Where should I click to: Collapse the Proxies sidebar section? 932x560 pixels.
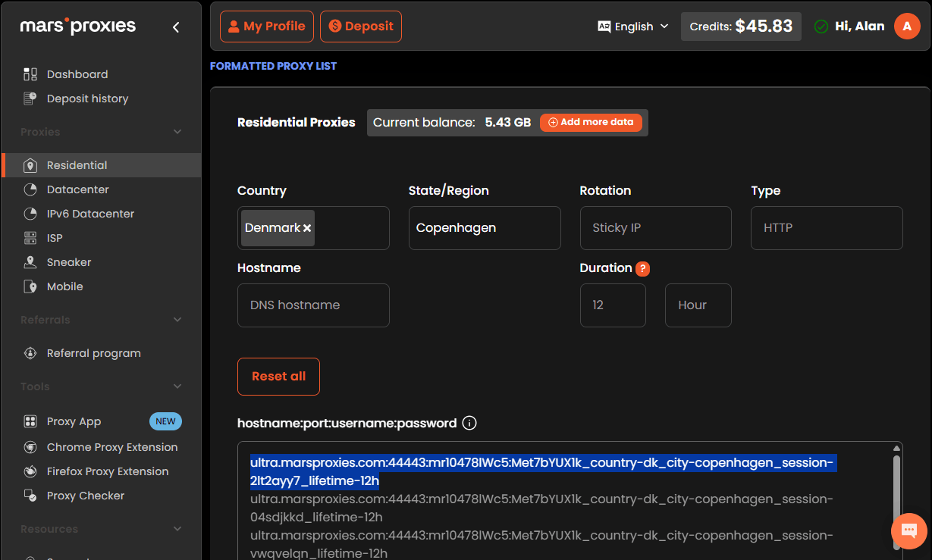(177, 132)
